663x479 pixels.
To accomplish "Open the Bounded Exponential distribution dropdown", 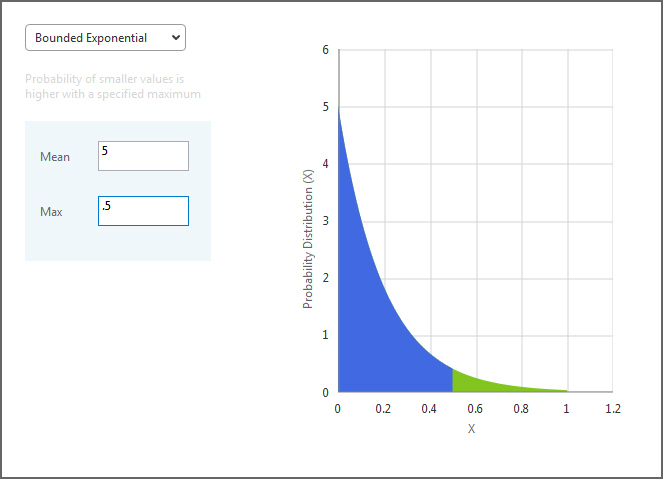I will click(x=105, y=38).
